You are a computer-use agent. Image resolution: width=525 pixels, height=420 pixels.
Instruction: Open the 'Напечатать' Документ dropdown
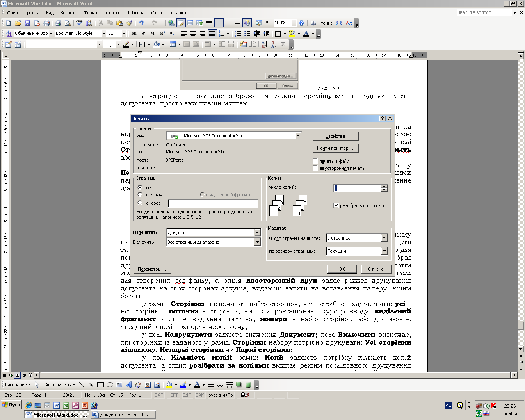tap(257, 233)
